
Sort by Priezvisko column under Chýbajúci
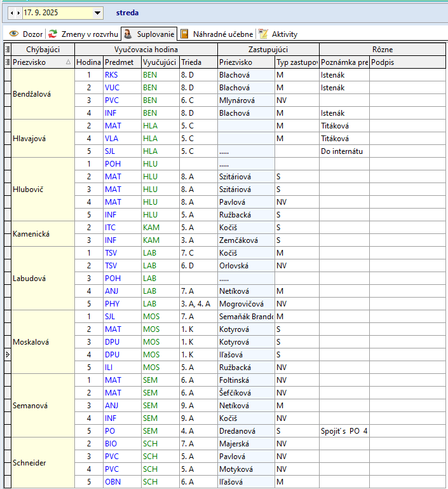43,62
